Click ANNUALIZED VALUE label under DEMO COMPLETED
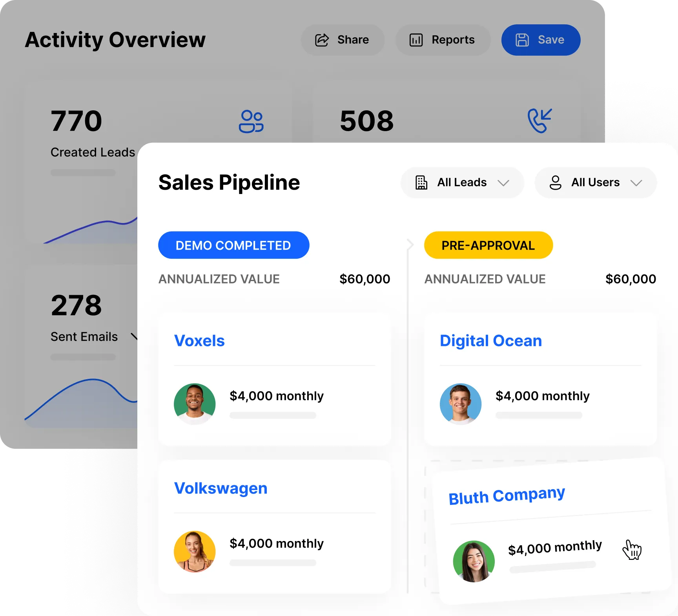This screenshot has width=678, height=616. (x=219, y=279)
